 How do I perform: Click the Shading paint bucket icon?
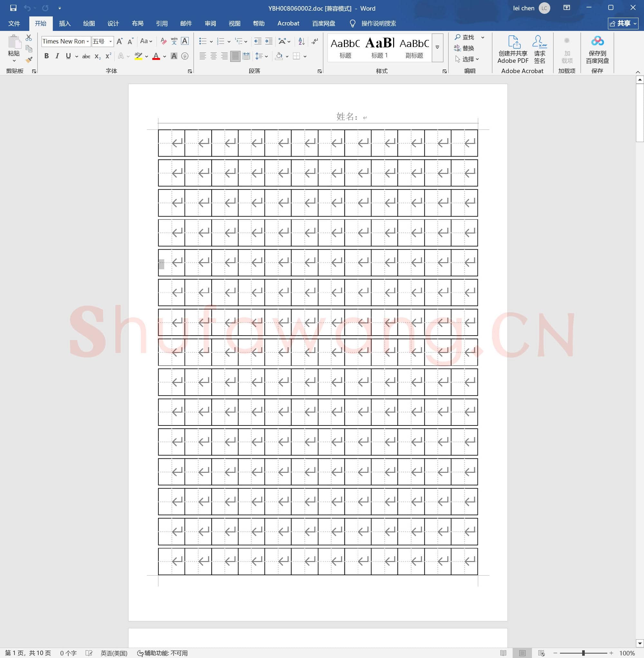coord(279,56)
